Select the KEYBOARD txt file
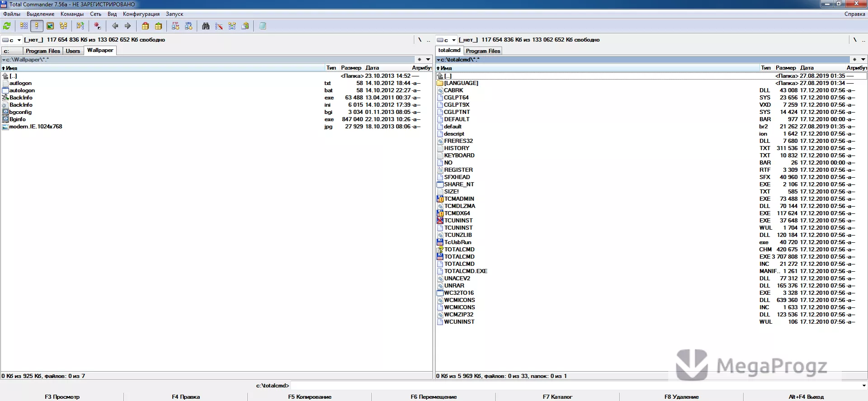Image resolution: width=868 pixels, height=401 pixels. [459, 156]
